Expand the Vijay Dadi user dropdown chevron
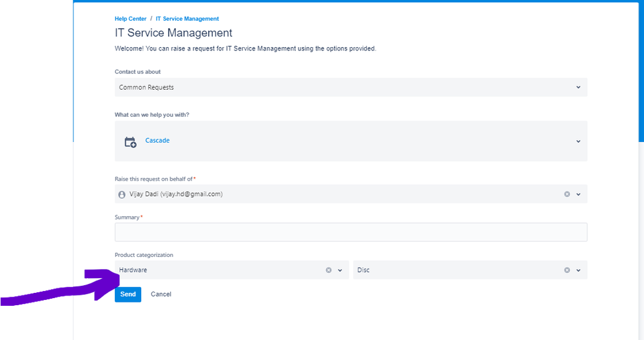The image size is (644, 340). click(578, 194)
